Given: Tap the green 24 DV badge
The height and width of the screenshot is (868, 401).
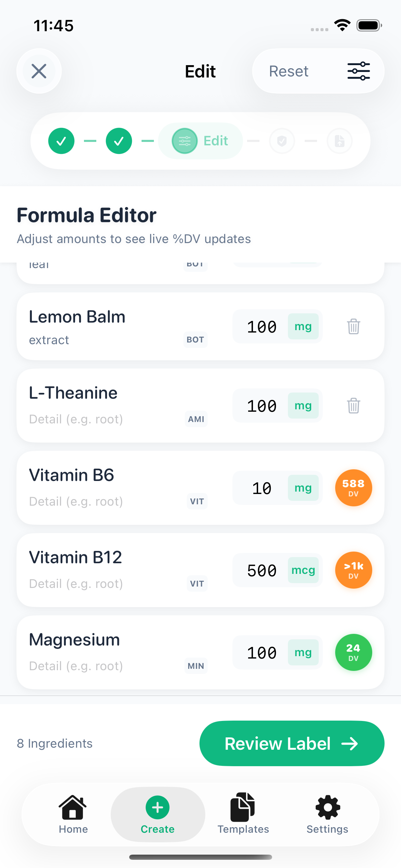Looking at the screenshot, I should pyautogui.click(x=353, y=652).
